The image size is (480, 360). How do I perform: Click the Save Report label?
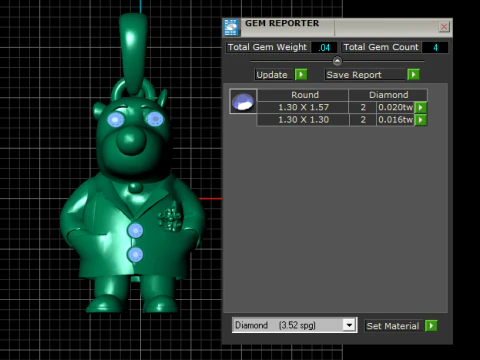coord(365,75)
